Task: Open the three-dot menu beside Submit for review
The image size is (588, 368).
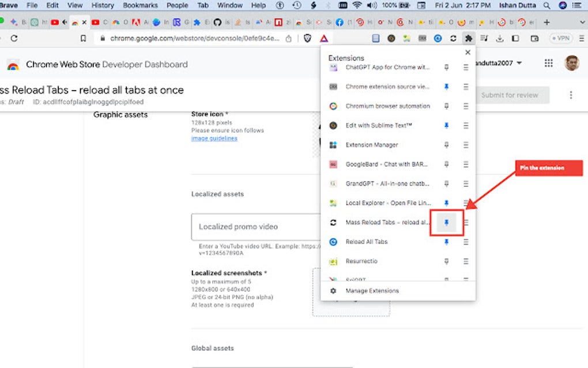Action: tap(571, 95)
